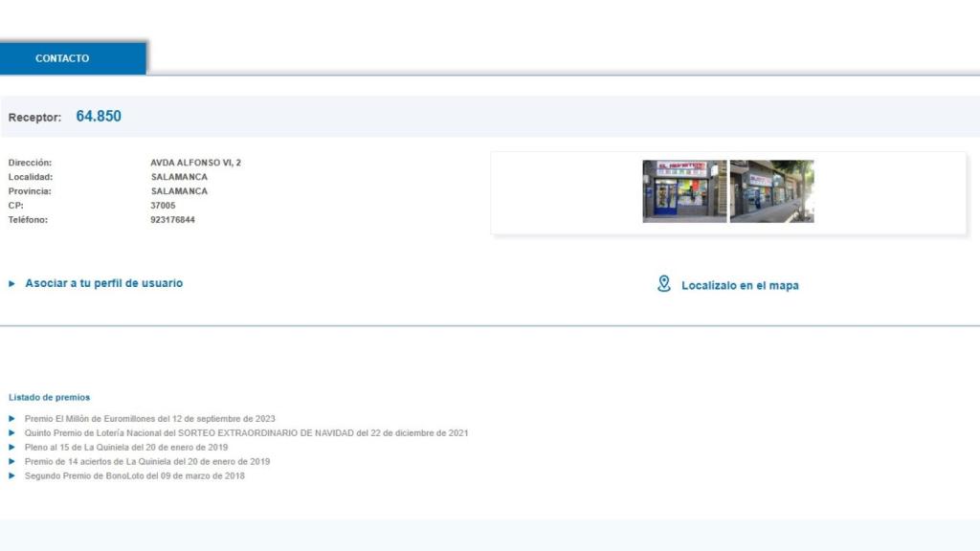Open the first storefront photo thumbnail
This screenshot has height=551, width=980.
click(x=684, y=191)
